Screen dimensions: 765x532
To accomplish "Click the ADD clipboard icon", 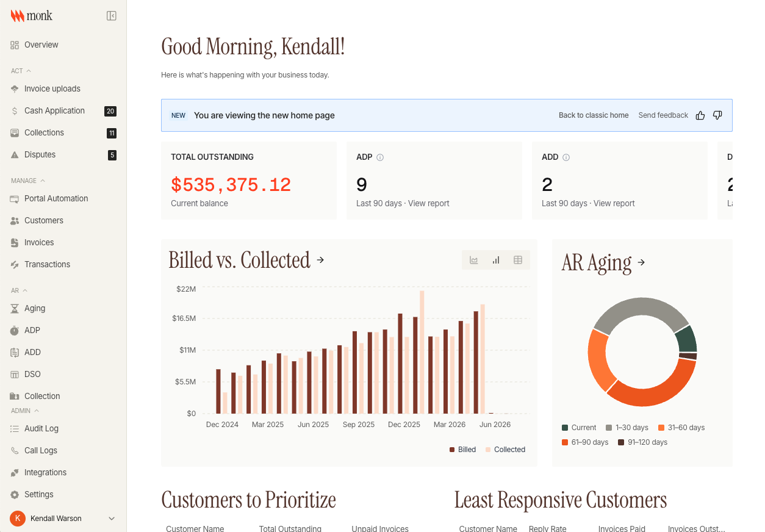I will (x=15, y=353).
